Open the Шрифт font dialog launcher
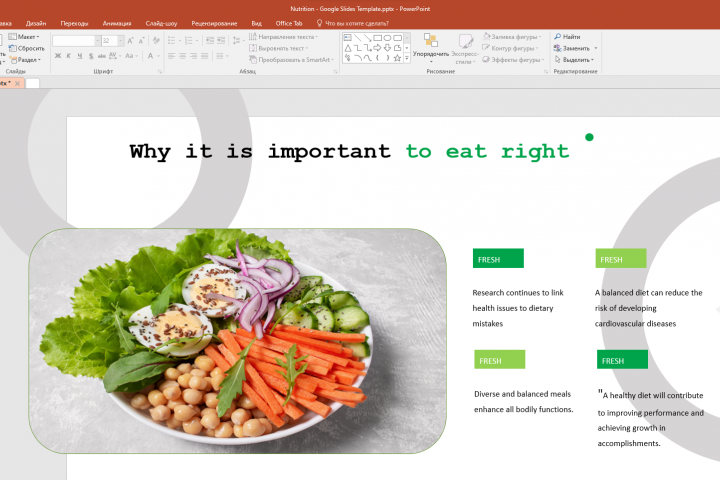This screenshot has width=720, height=480. click(x=160, y=72)
